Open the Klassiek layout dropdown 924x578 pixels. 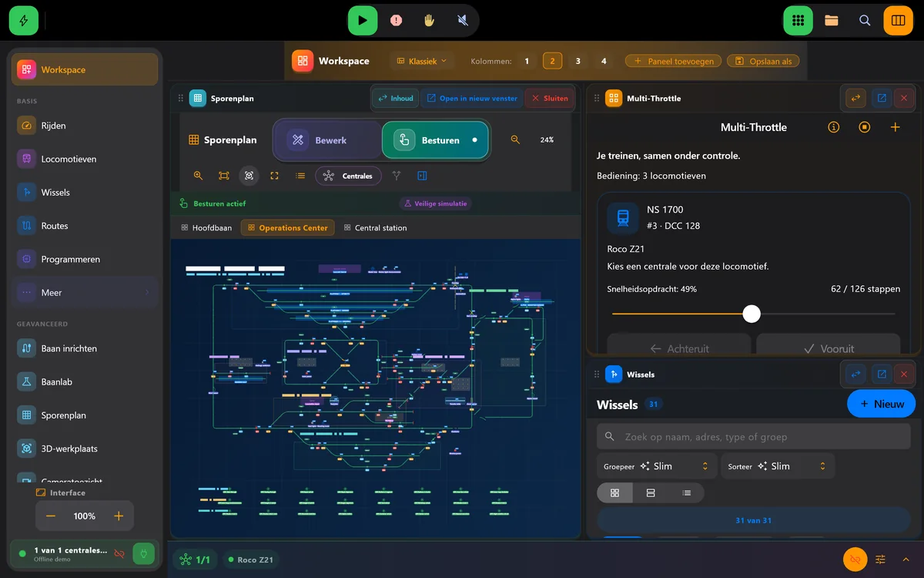point(421,61)
